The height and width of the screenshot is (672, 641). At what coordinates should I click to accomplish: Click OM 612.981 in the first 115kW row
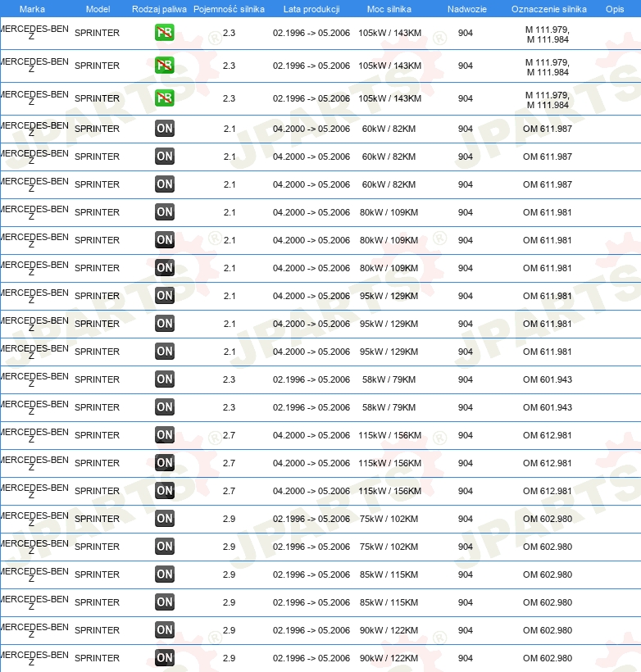(548, 435)
